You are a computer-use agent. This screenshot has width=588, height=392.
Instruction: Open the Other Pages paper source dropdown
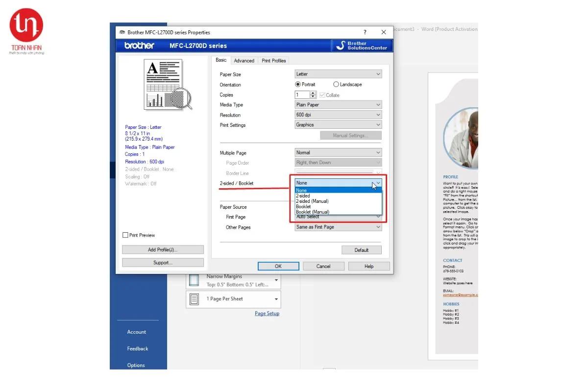(x=338, y=227)
